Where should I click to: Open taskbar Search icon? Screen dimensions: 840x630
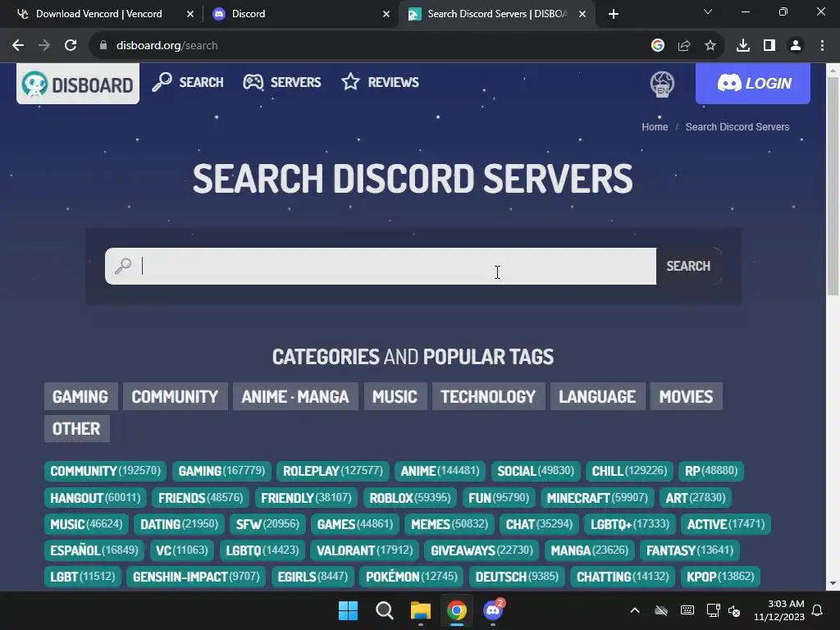pyautogui.click(x=384, y=610)
